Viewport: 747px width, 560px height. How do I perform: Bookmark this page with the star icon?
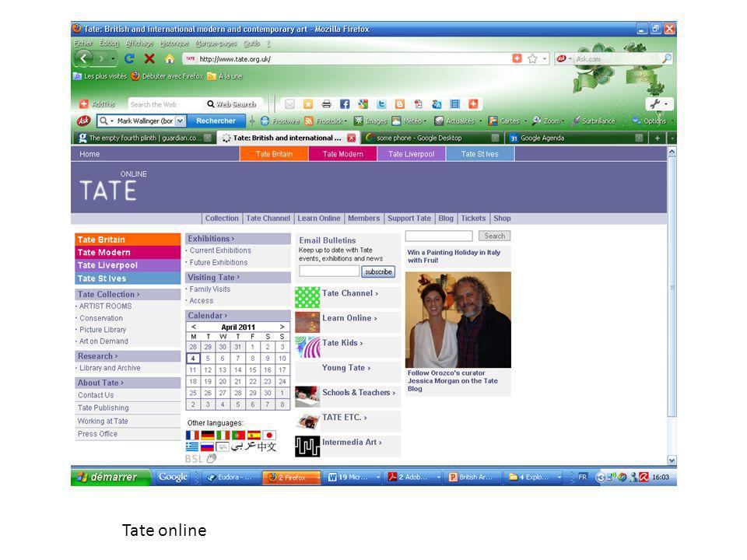click(532, 58)
